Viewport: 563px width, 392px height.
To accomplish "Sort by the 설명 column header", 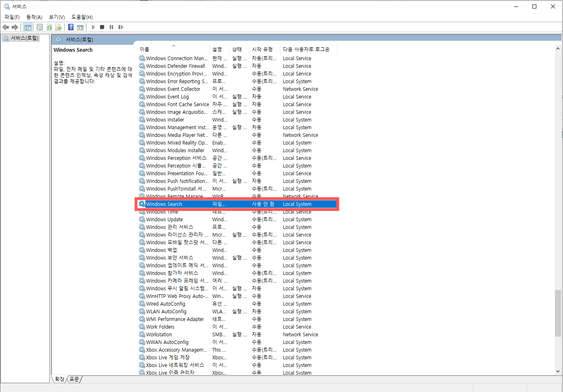I will coord(220,49).
